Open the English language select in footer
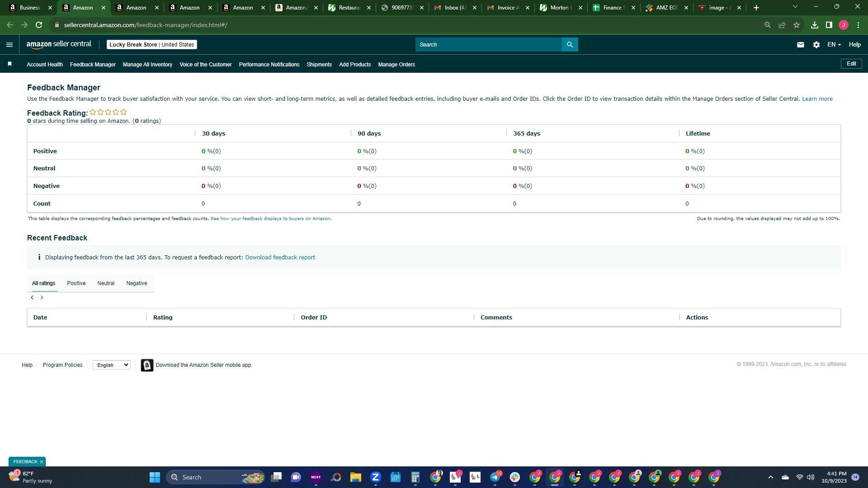 tap(112, 365)
